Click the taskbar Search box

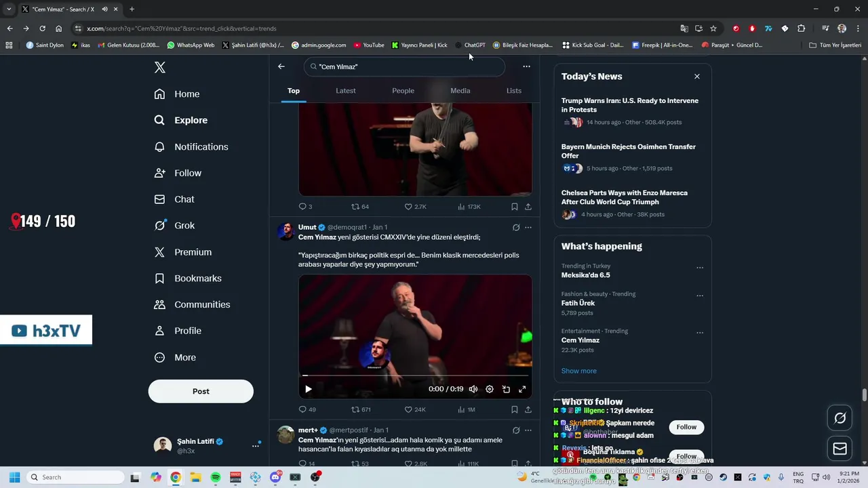pyautogui.click(x=74, y=477)
